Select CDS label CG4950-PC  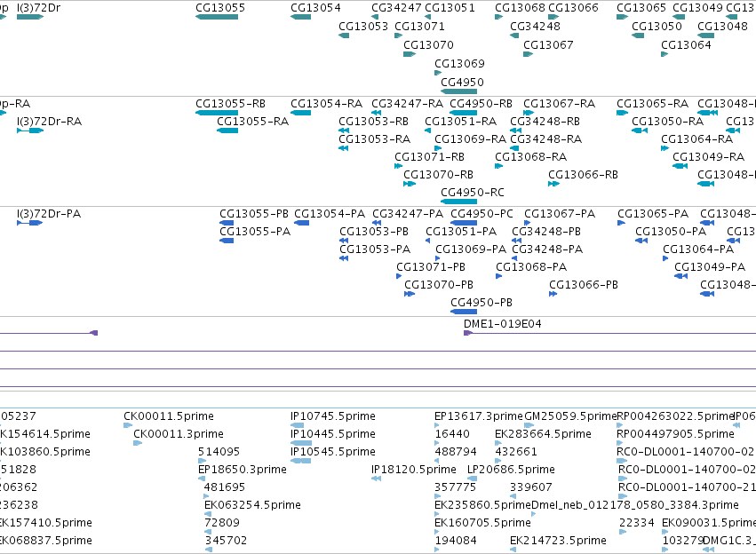coord(481,214)
